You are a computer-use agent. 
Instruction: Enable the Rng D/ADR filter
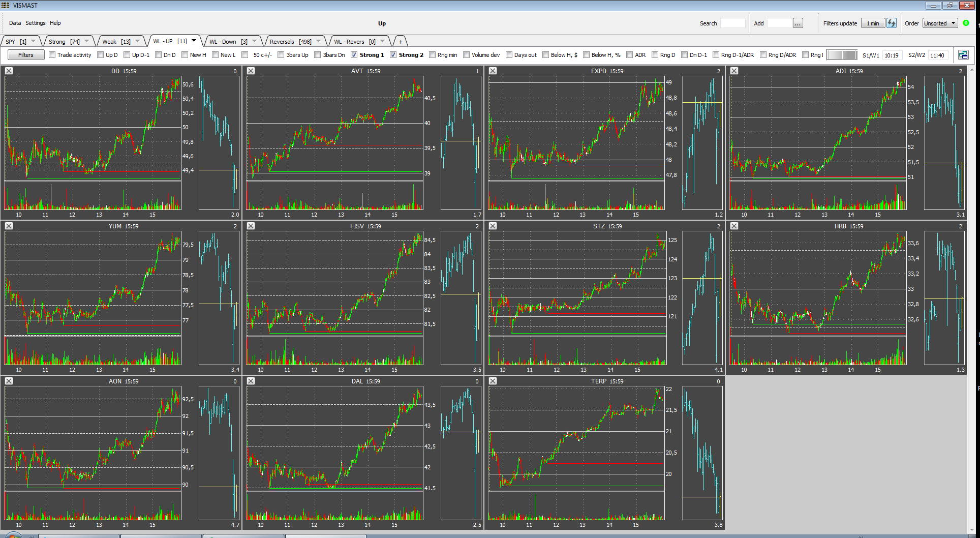[x=763, y=55]
